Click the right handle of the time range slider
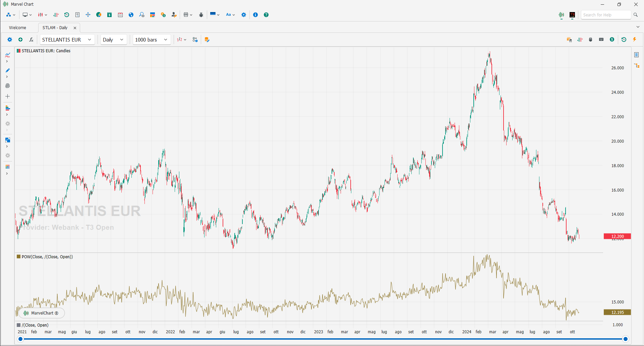This screenshot has width=644, height=346. (x=626, y=339)
